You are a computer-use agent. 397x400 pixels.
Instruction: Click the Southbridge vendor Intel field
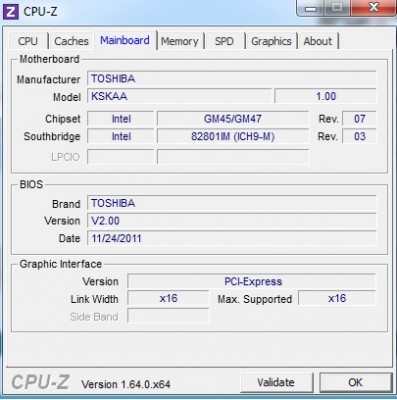[121, 136]
